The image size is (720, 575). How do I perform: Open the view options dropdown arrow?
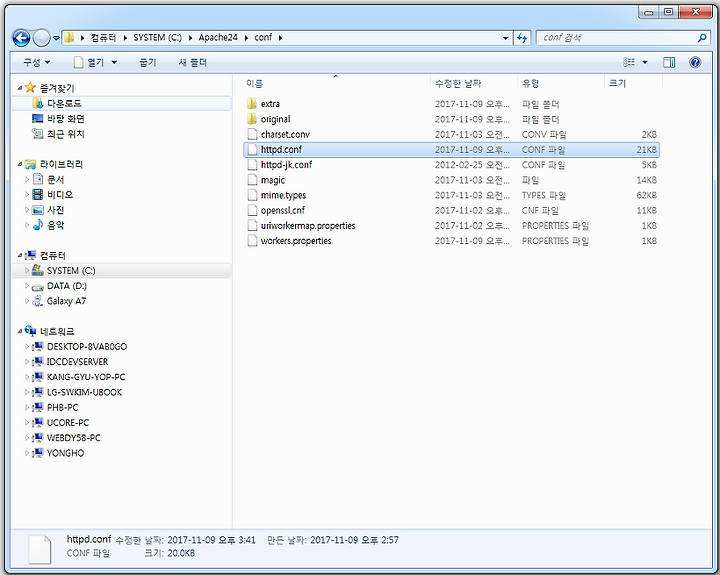tap(645, 62)
